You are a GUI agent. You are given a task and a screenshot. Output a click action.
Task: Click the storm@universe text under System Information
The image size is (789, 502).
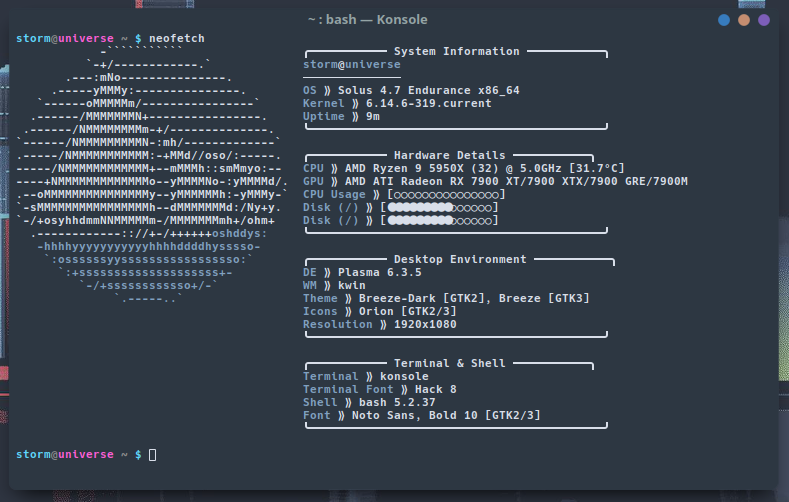pos(351,64)
